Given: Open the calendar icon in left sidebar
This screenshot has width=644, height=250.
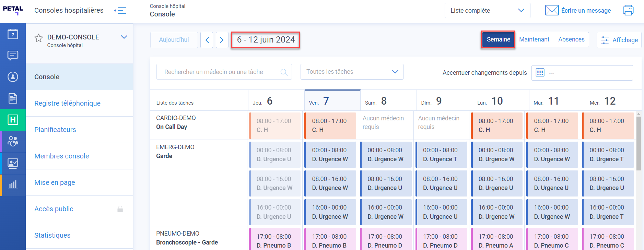Looking at the screenshot, I should 13,34.
